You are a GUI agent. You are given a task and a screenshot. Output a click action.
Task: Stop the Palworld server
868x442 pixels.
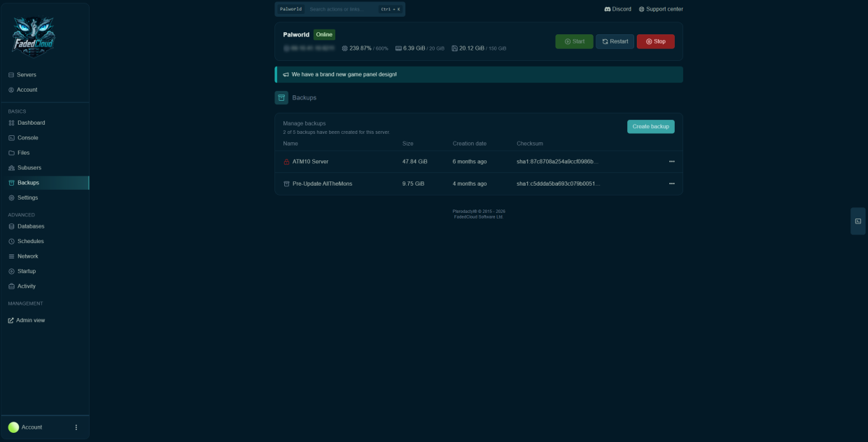655,41
